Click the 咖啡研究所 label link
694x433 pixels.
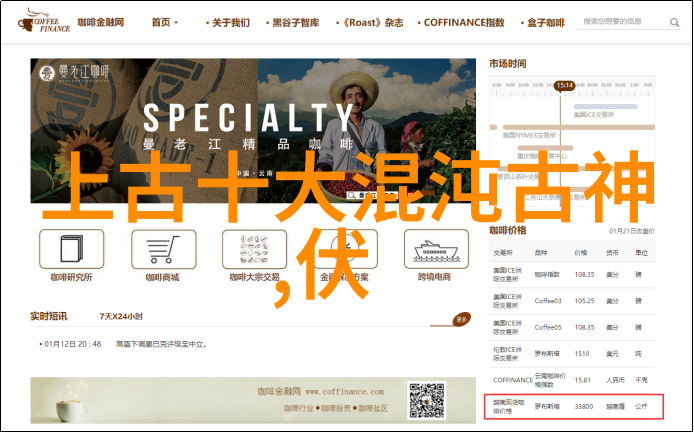(x=72, y=277)
